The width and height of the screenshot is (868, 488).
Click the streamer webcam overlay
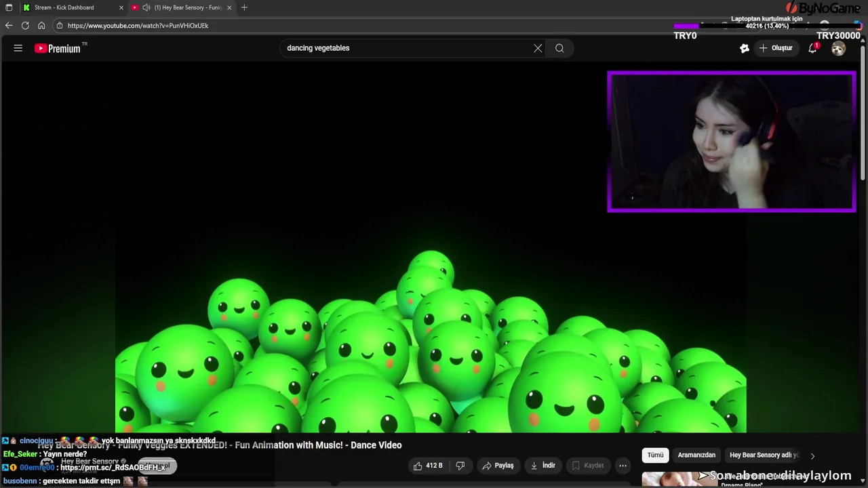[732, 142]
